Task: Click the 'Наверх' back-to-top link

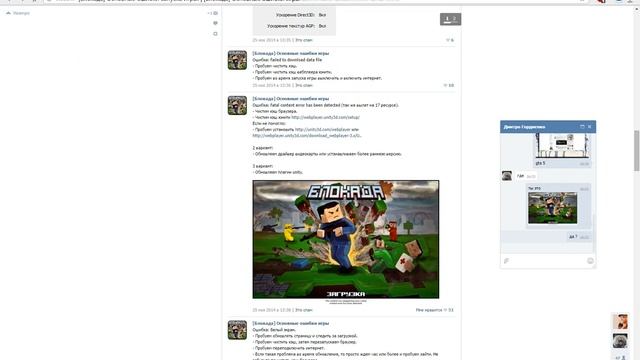Action: (x=18, y=13)
